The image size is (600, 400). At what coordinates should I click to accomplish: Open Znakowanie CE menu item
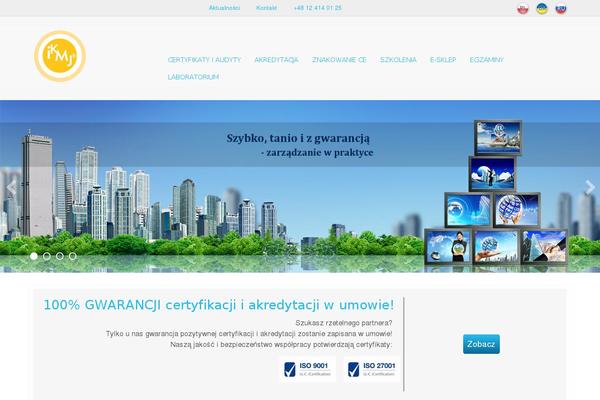coord(339,60)
